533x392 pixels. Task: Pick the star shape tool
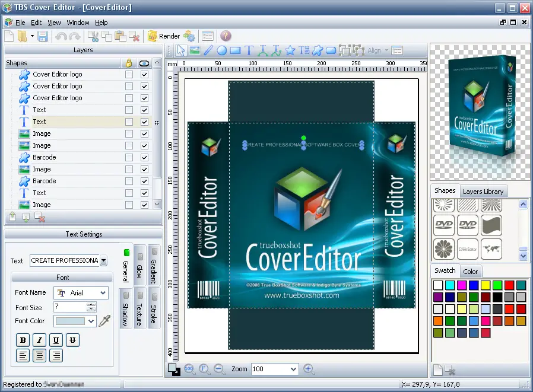pyautogui.click(x=290, y=50)
